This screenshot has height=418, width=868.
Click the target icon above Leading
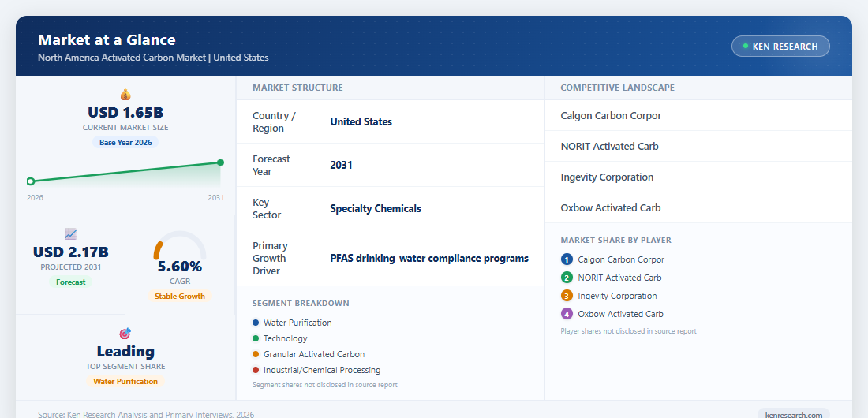click(125, 334)
